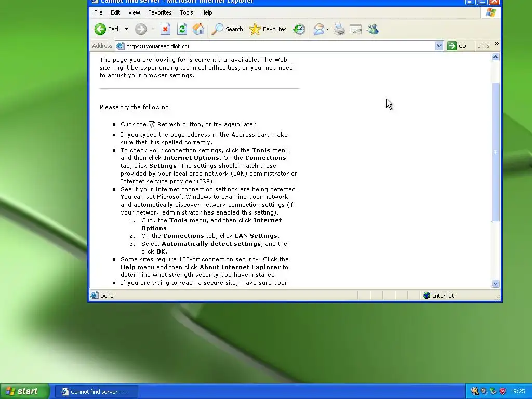The height and width of the screenshot is (399, 532).
Task: Click the page icon in the Address bar
Action: pos(120,46)
